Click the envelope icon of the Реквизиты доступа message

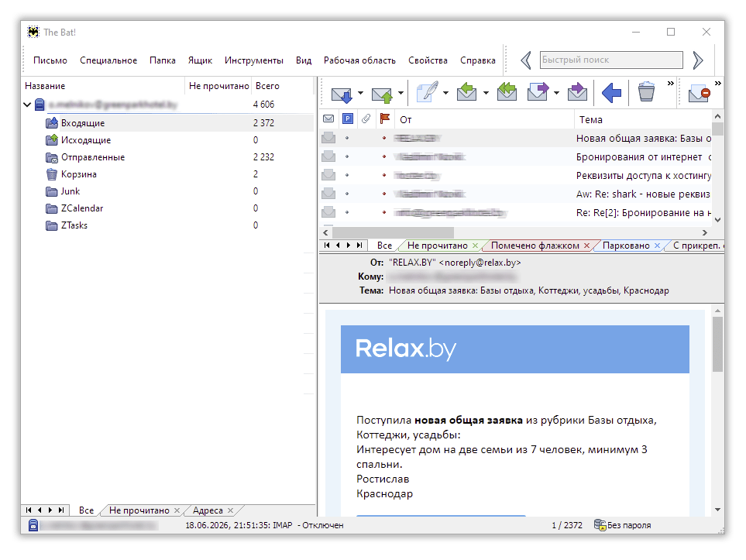coord(328,176)
